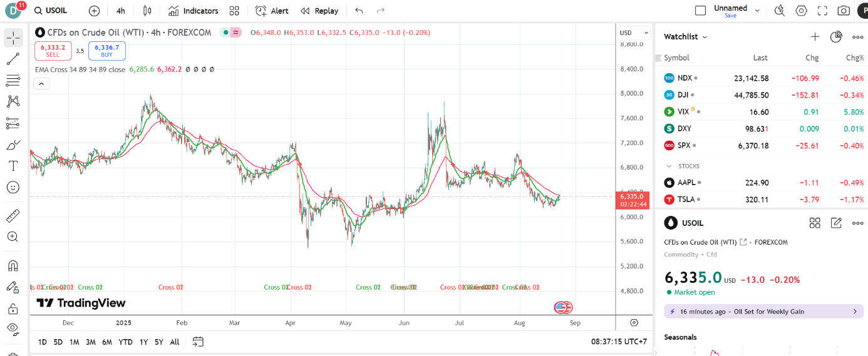Screen dimensions: 868x356
Task: Click the indicator legend collapse arrow
Action: [x=41, y=83]
